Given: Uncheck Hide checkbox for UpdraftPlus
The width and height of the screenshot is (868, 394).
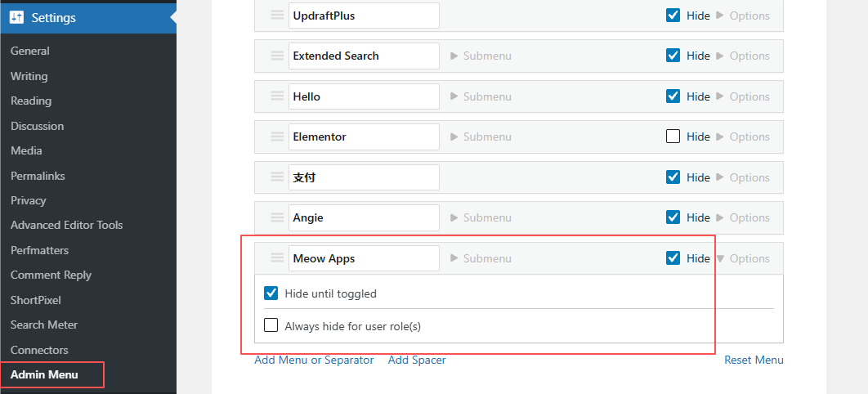Looking at the screenshot, I should 673,16.
